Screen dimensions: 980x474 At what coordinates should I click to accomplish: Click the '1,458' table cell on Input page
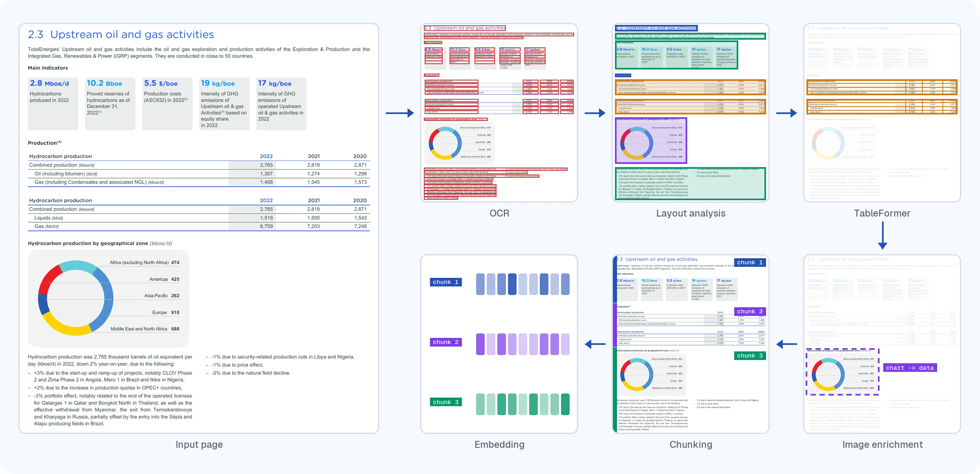coord(267,182)
